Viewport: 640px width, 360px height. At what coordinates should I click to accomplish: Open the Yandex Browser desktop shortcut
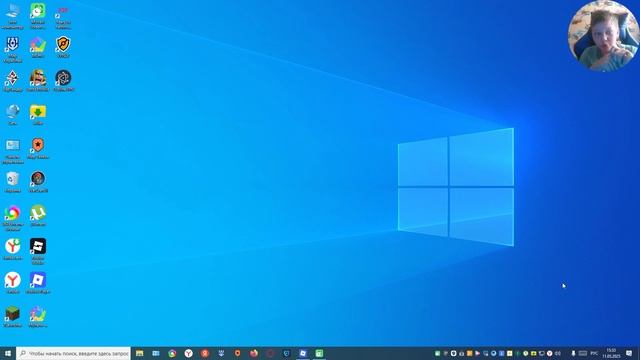click(x=13, y=283)
